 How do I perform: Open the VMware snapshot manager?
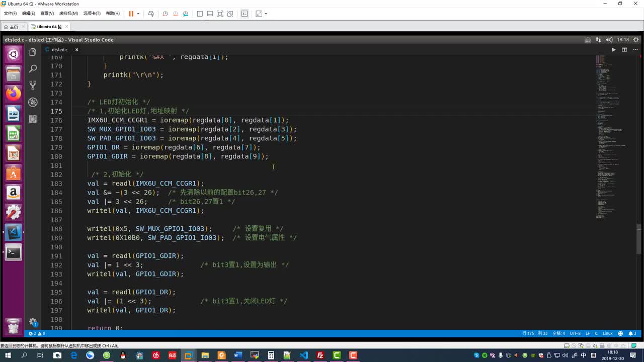[186, 14]
